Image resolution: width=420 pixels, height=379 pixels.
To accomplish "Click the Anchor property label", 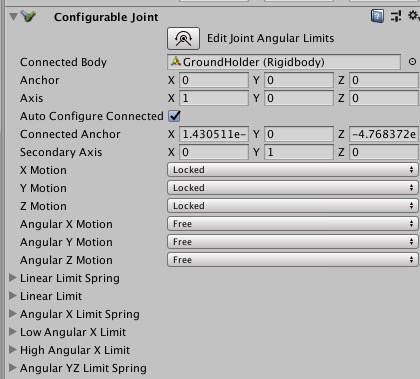I will (x=40, y=80).
